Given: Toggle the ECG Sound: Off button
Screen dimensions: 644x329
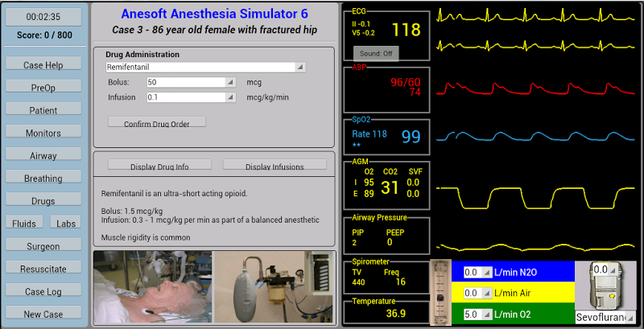Looking at the screenshot, I should click(x=376, y=53).
